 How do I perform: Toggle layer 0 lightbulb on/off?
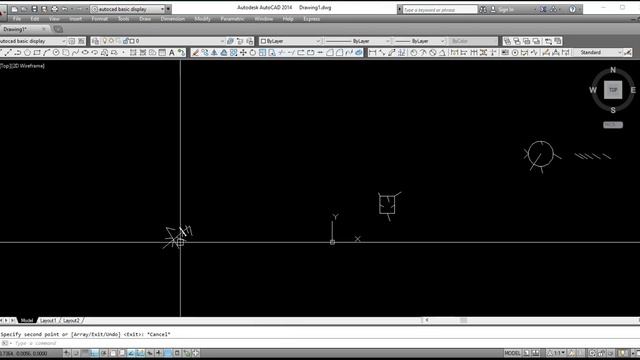[x=104, y=41]
